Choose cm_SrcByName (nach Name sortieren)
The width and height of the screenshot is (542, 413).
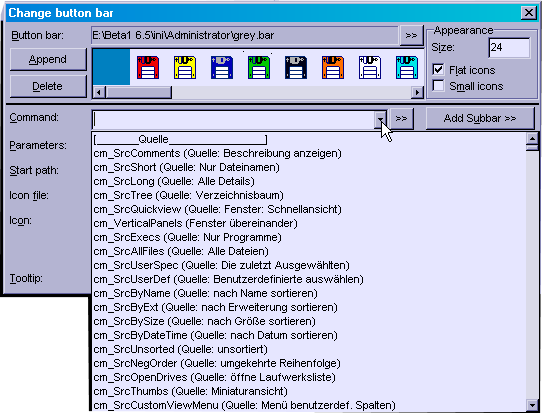309,293
